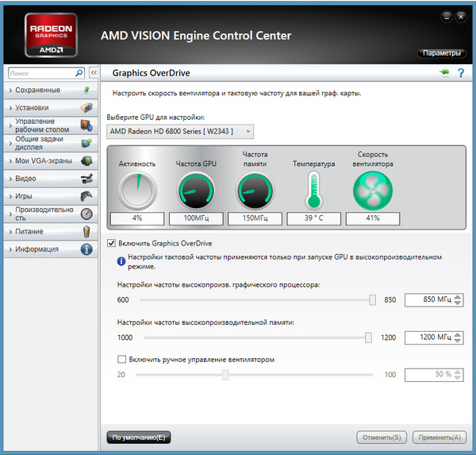
Task: Expand the Мои VGA-экраны section
Action: (10, 160)
